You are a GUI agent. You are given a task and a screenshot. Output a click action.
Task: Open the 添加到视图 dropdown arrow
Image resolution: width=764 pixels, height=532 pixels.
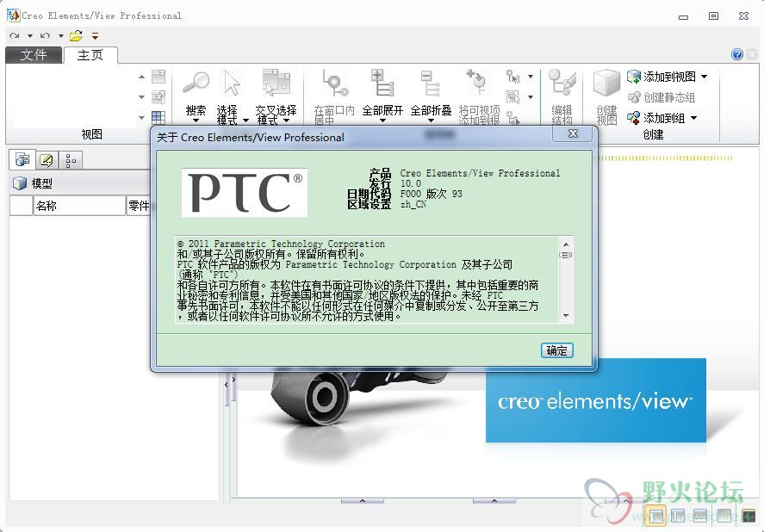point(704,77)
